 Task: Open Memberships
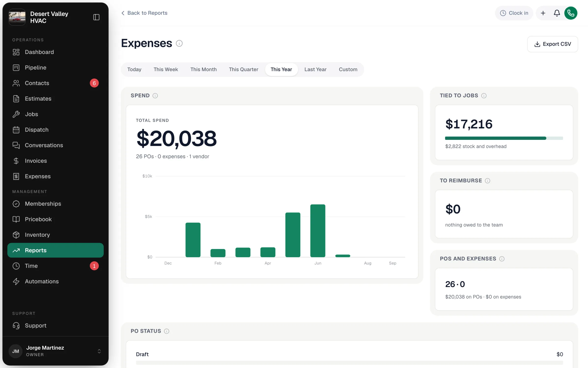coord(55,204)
